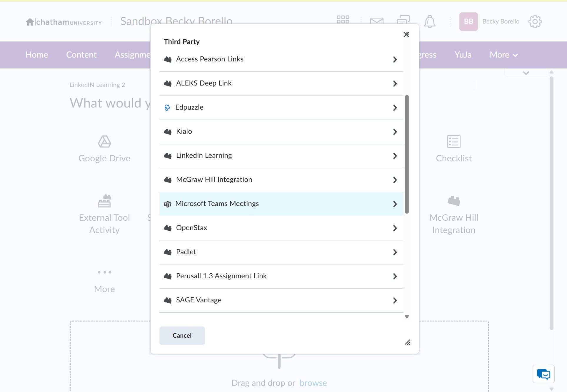Viewport: 567px width, 392px height.
Task: Click the Google Drive icon
Action: (x=104, y=142)
